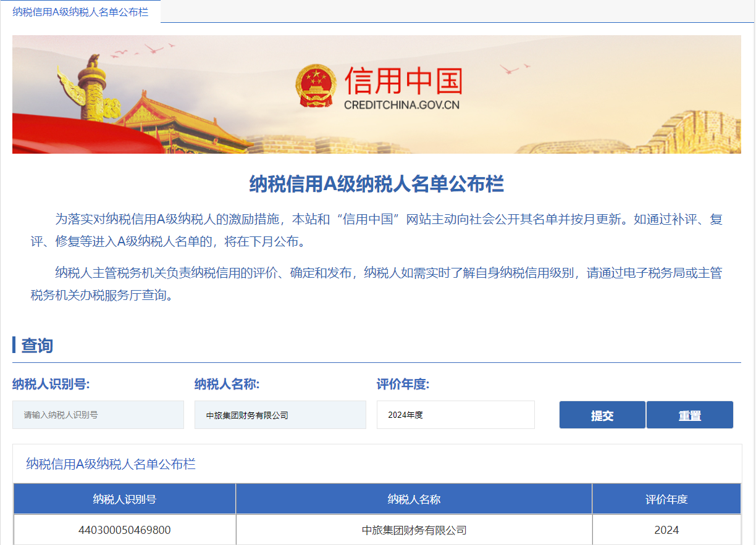Click the 纳税人名称 input with 中旅集团财务有限公司

point(280,415)
